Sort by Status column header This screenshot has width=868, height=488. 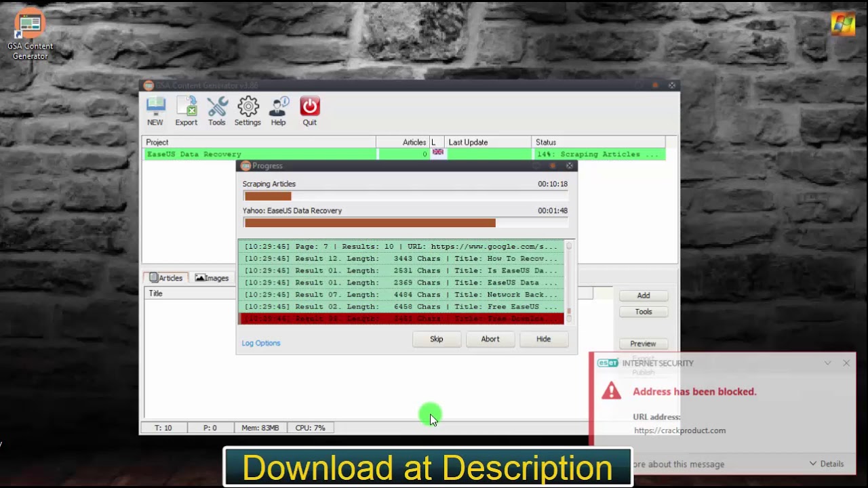[x=598, y=142]
